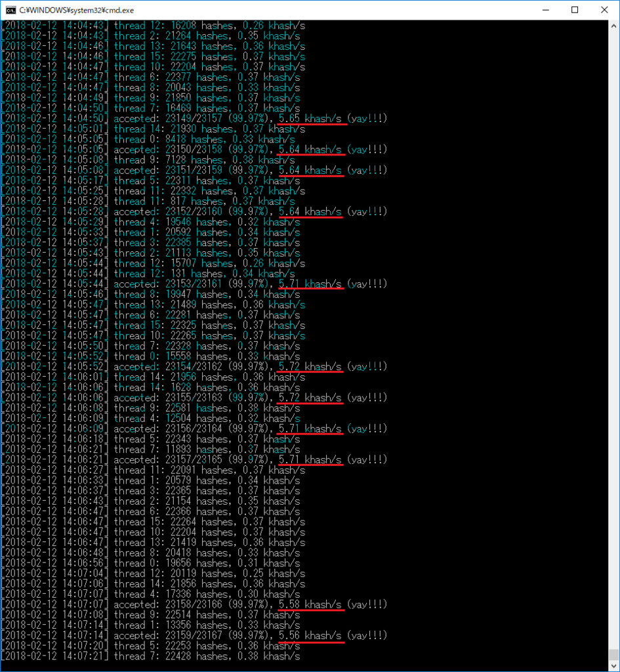Screen dimensions: 620x672
Task: Click the underlined 5.71 khash/s at 14:06:21
Action: point(310,459)
